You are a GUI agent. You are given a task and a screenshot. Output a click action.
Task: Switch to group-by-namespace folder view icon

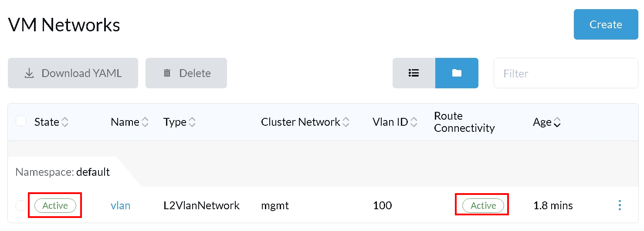[x=457, y=73]
